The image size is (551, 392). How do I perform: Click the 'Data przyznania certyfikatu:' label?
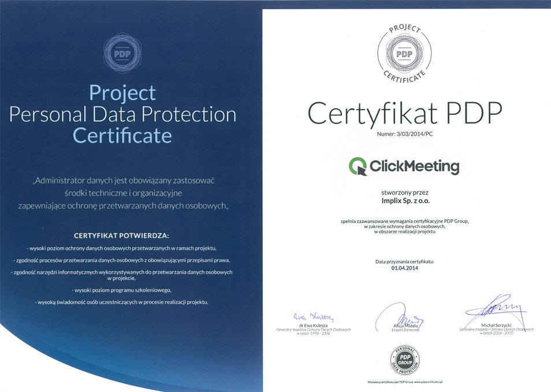coord(405,262)
